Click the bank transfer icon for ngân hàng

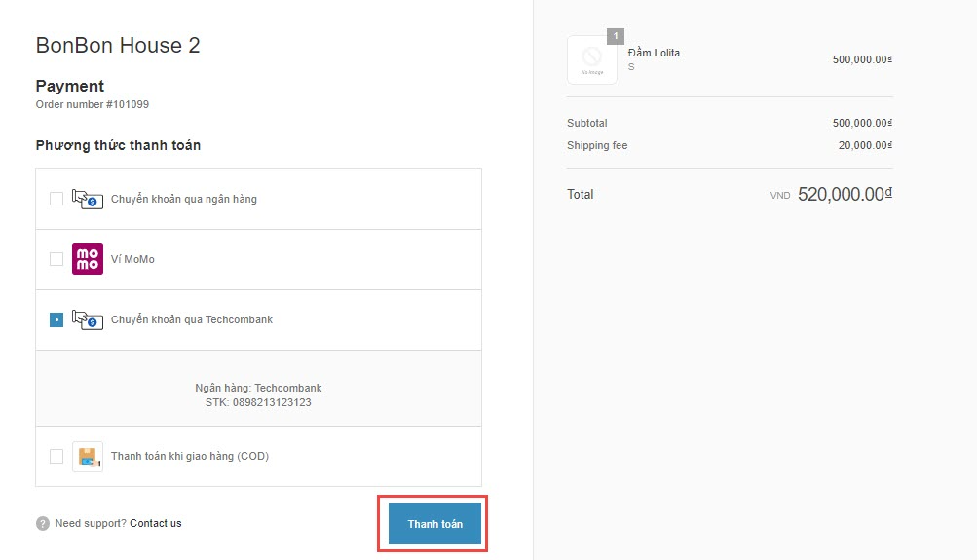(88, 199)
